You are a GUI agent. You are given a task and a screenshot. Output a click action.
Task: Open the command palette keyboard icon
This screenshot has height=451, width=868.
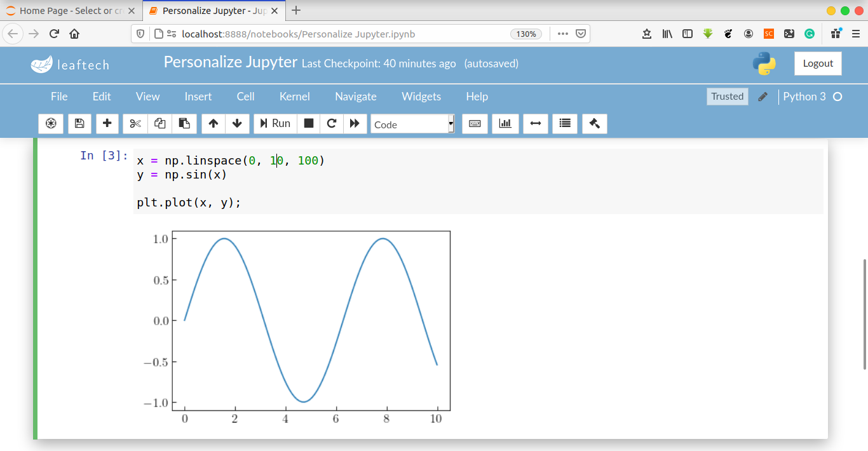coord(475,124)
